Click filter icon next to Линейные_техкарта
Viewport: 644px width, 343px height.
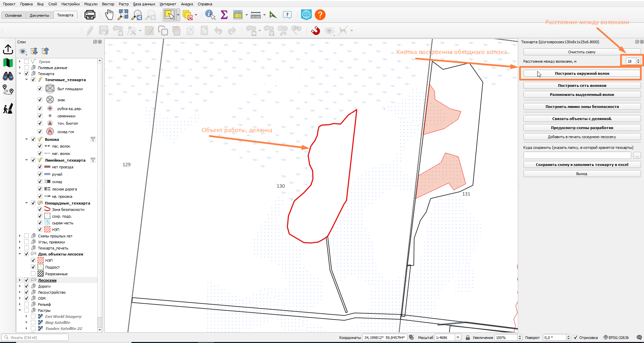tap(93, 160)
